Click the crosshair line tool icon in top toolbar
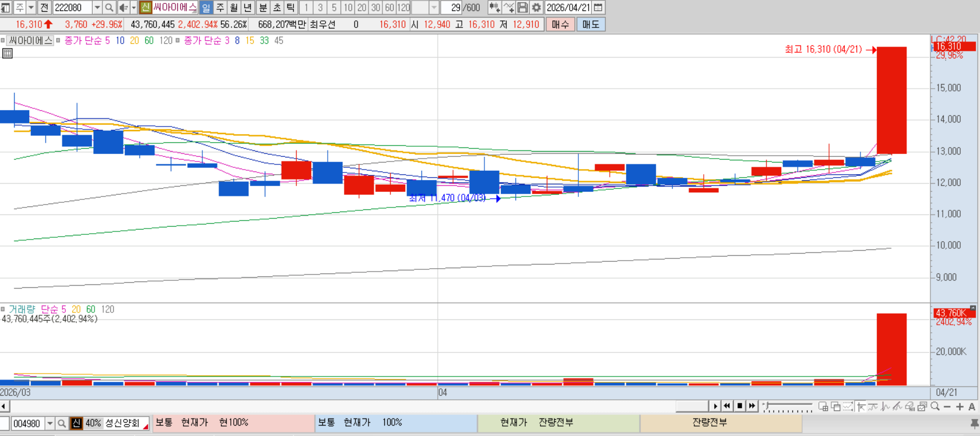Screen dimensions: 980x436 pos(509,8)
